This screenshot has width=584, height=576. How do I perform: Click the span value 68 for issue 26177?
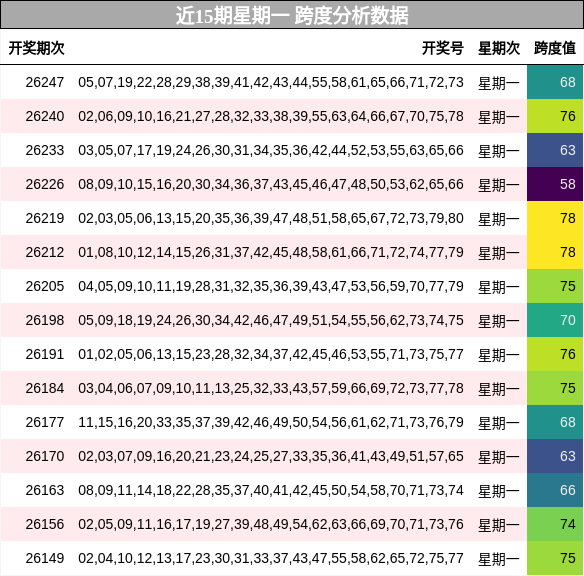pyautogui.click(x=555, y=422)
